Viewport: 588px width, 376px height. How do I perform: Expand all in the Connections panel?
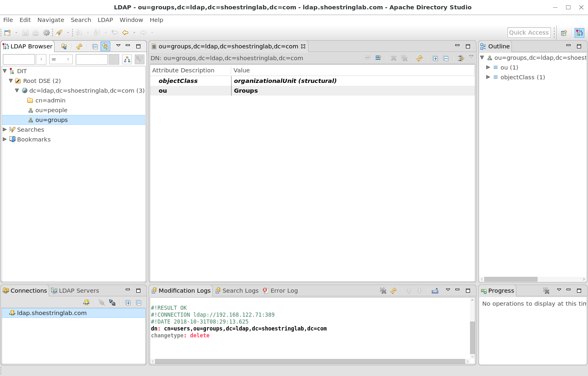[128, 302]
